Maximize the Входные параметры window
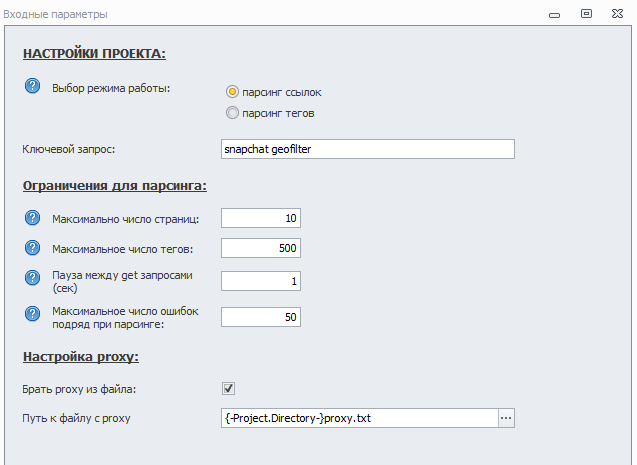Viewport: 637px width, 465px height. coord(586,14)
